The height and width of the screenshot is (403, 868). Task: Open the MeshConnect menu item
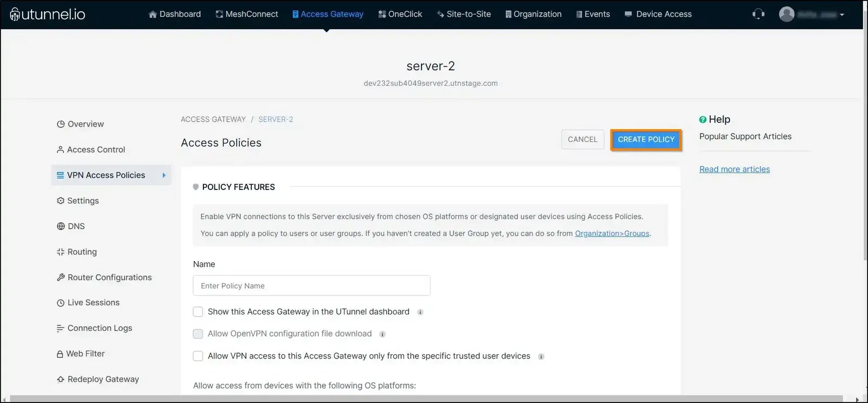pyautogui.click(x=247, y=14)
